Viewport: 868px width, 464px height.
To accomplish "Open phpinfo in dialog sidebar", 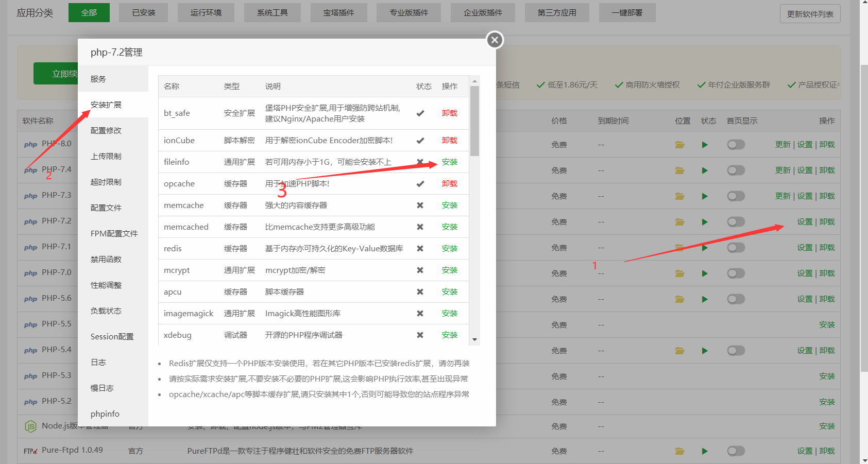I will point(105,414).
